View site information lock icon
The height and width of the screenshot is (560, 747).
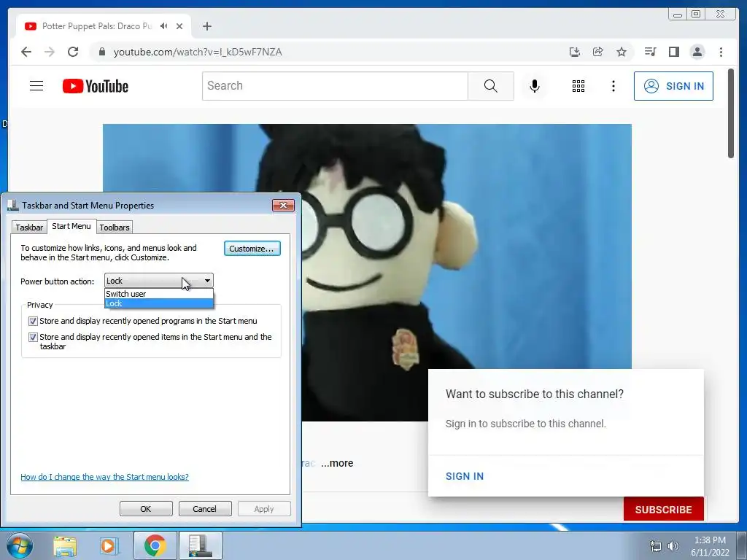tap(101, 52)
